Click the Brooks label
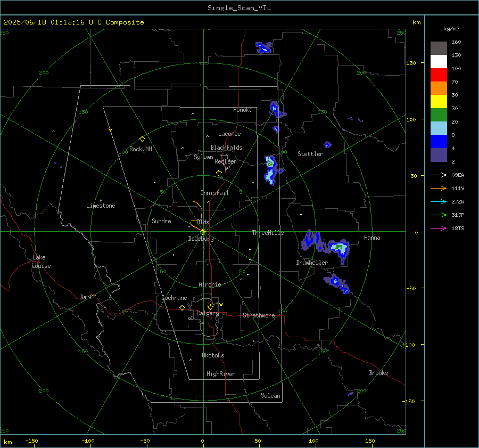 (x=378, y=373)
